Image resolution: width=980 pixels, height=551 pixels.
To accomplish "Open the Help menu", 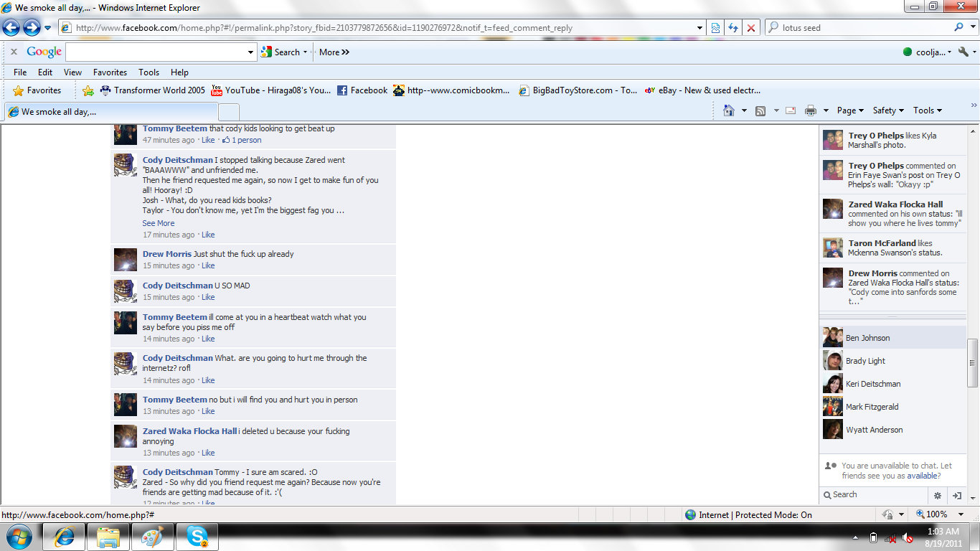I will point(179,72).
